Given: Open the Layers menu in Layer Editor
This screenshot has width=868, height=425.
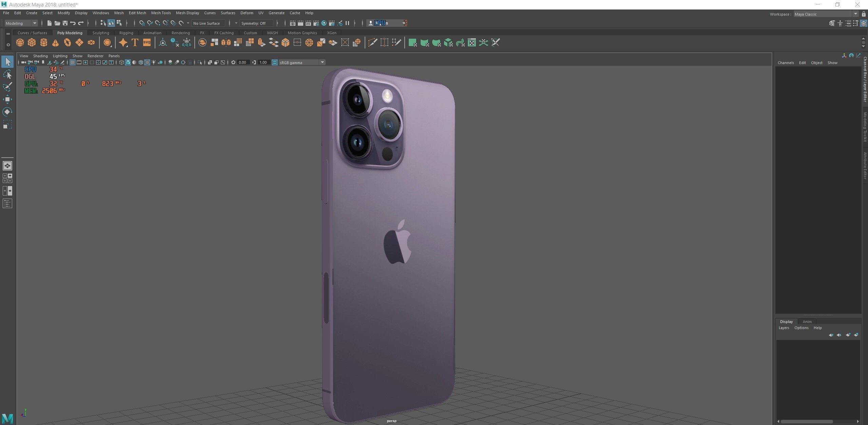Looking at the screenshot, I should point(784,328).
